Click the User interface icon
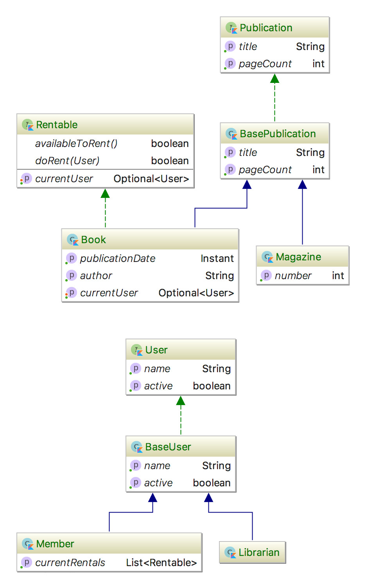366x588 pixels. pyautogui.click(x=137, y=350)
